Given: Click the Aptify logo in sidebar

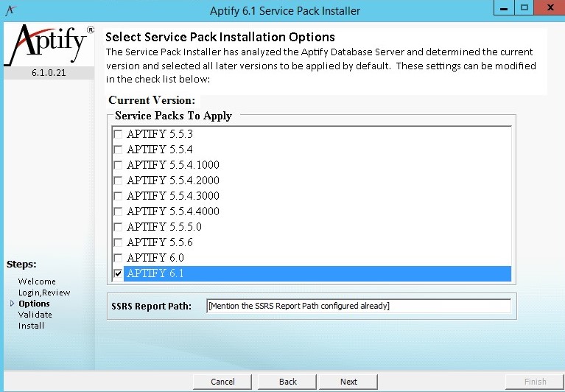Looking at the screenshot, I should click(49, 45).
